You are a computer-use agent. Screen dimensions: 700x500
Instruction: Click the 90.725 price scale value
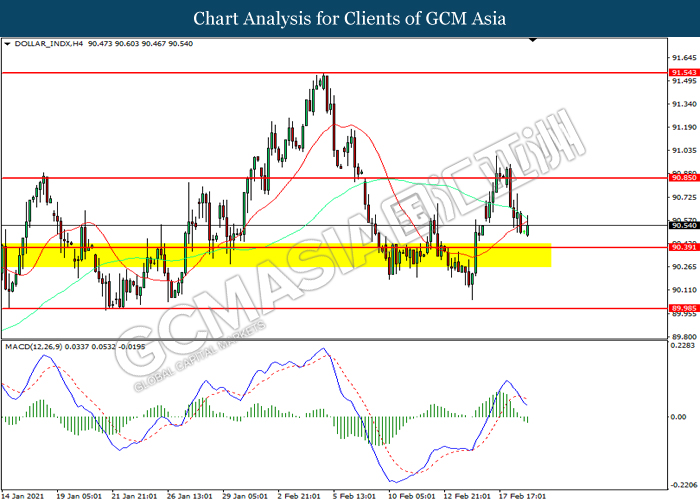(x=684, y=197)
